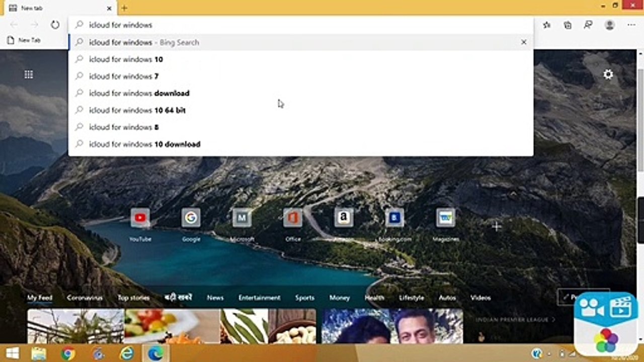Click the address bar containing icloud for windows

[301, 25]
